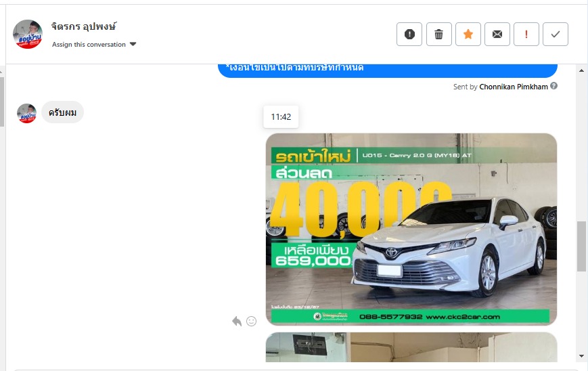The height and width of the screenshot is (371, 588).
Task: Open the Assign this conversation menu text
Action: coord(89,44)
